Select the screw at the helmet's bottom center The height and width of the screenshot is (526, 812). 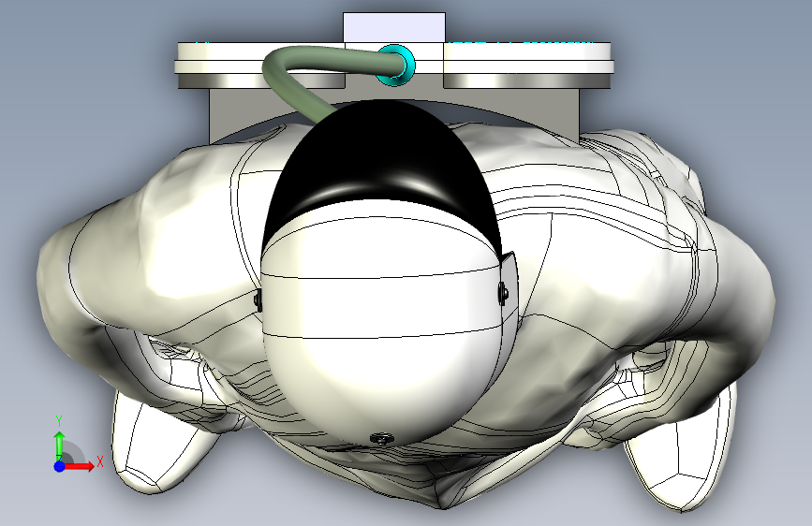point(382,439)
